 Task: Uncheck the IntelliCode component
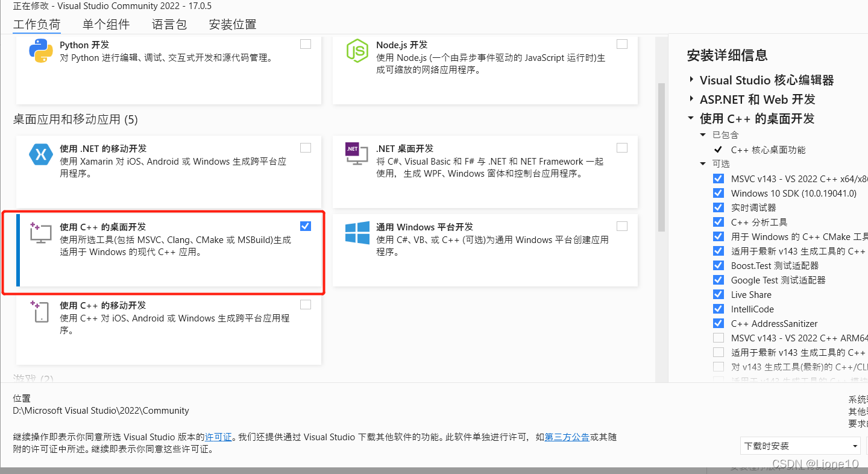[719, 309]
